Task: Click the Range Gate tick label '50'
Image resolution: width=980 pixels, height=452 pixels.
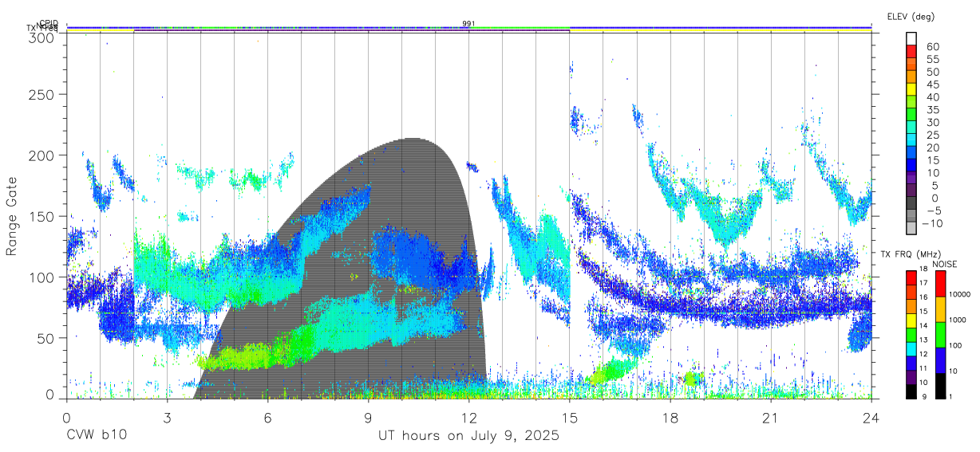Action: pyautogui.click(x=46, y=338)
